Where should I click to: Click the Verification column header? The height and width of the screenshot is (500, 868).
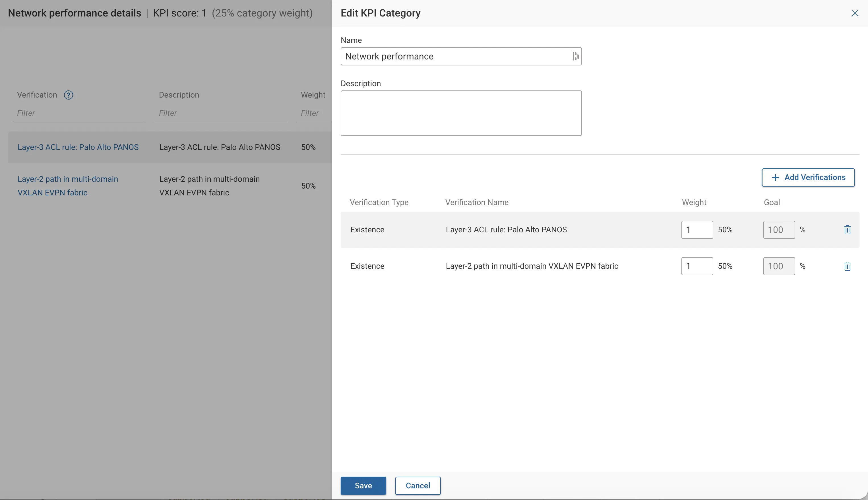[37, 95]
